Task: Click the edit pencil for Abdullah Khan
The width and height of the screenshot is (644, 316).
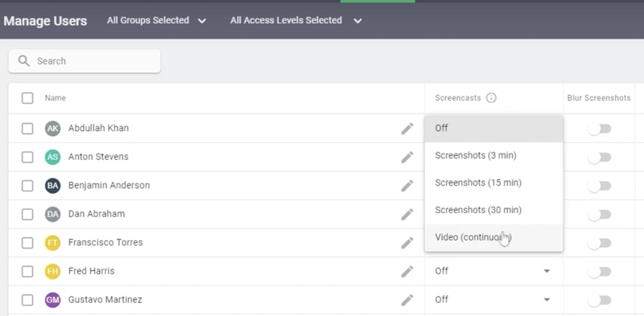Action: (407, 129)
